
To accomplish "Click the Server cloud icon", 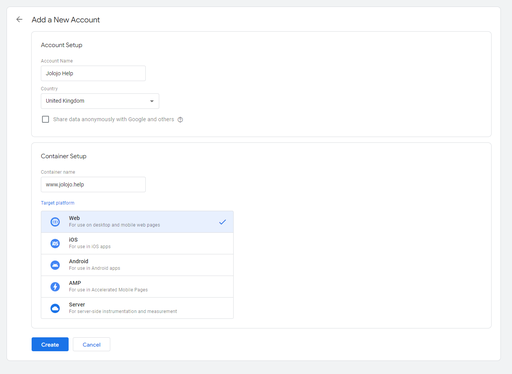I will tap(55, 308).
